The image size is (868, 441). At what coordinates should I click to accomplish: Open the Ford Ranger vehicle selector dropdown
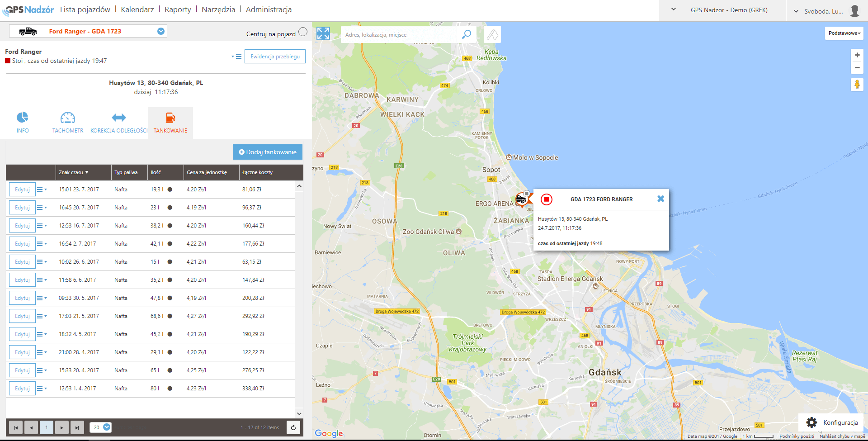pyautogui.click(x=160, y=31)
